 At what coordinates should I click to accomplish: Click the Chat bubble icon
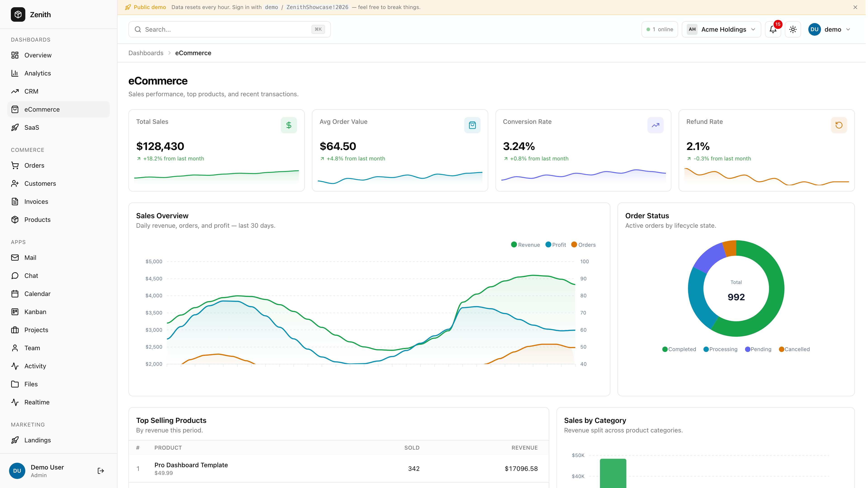pos(15,276)
